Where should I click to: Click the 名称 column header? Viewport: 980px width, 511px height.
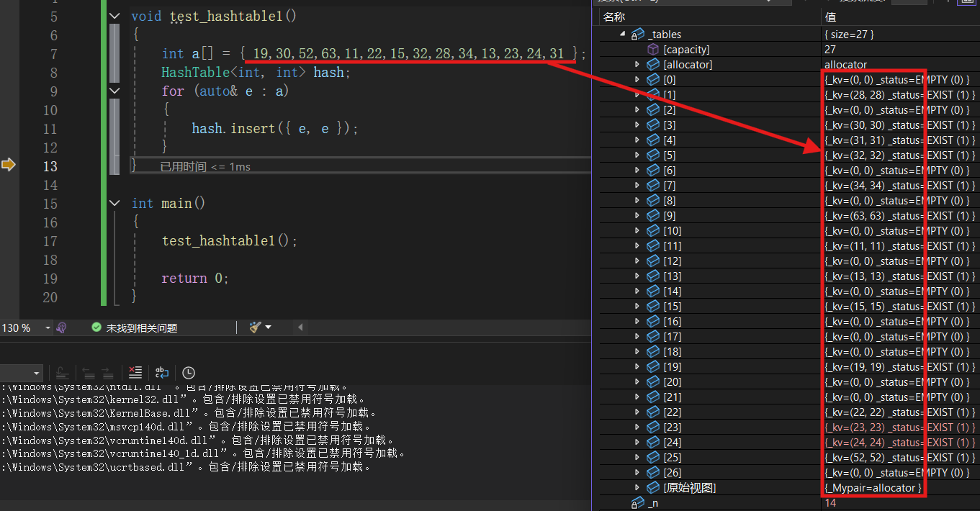[614, 17]
